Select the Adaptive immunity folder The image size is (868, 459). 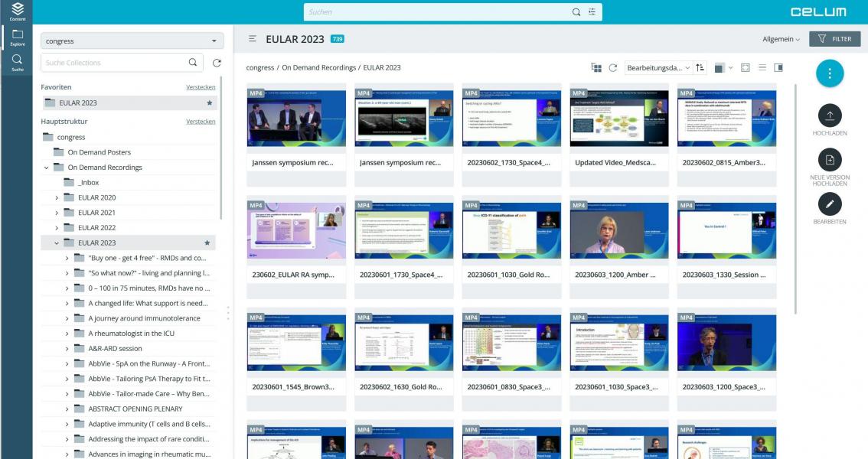tap(149, 424)
